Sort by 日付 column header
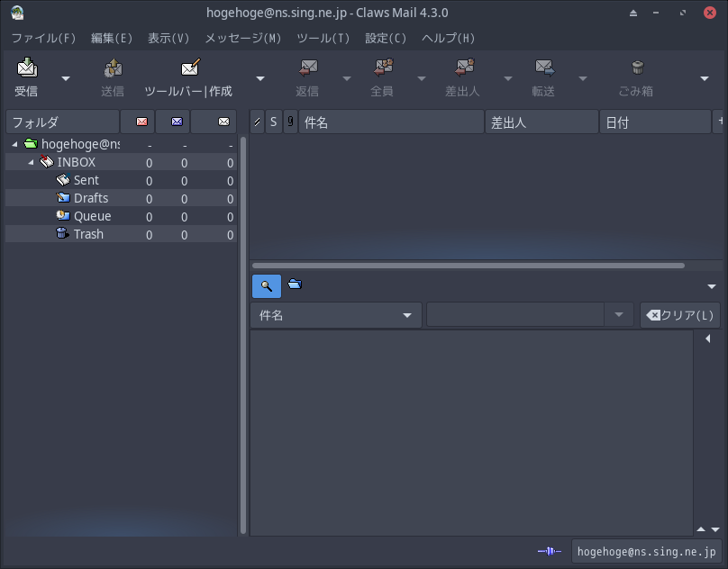The height and width of the screenshot is (569, 728). pos(655,122)
